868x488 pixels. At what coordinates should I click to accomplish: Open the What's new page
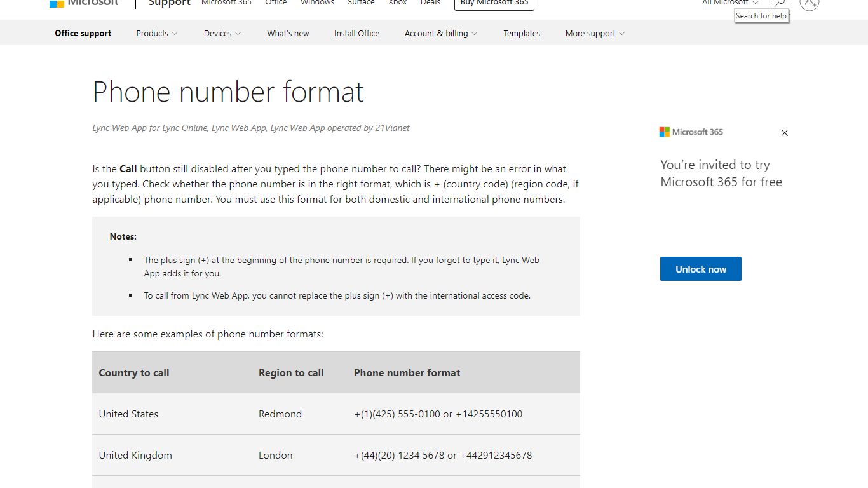click(288, 33)
